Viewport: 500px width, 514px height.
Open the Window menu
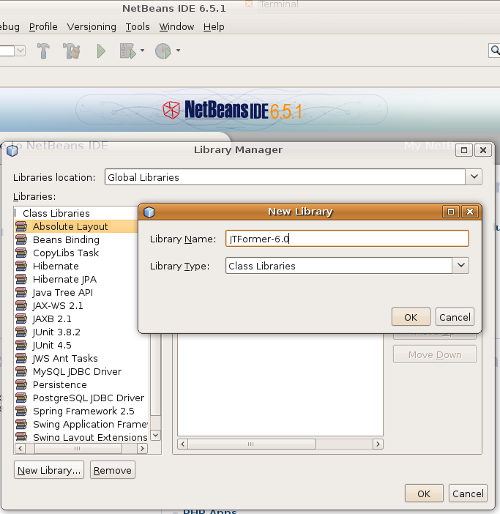click(176, 27)
